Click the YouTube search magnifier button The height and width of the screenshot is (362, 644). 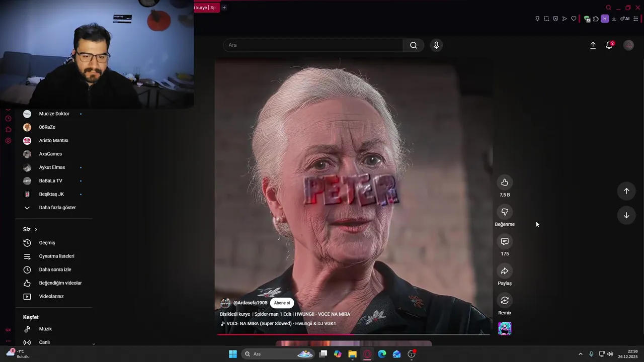click(414, 45)
